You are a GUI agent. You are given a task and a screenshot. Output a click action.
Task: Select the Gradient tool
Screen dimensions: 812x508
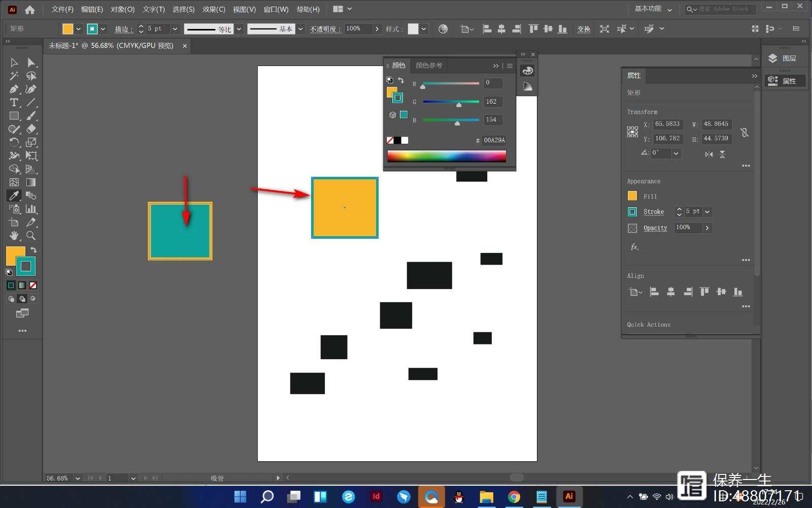(31, 182)
